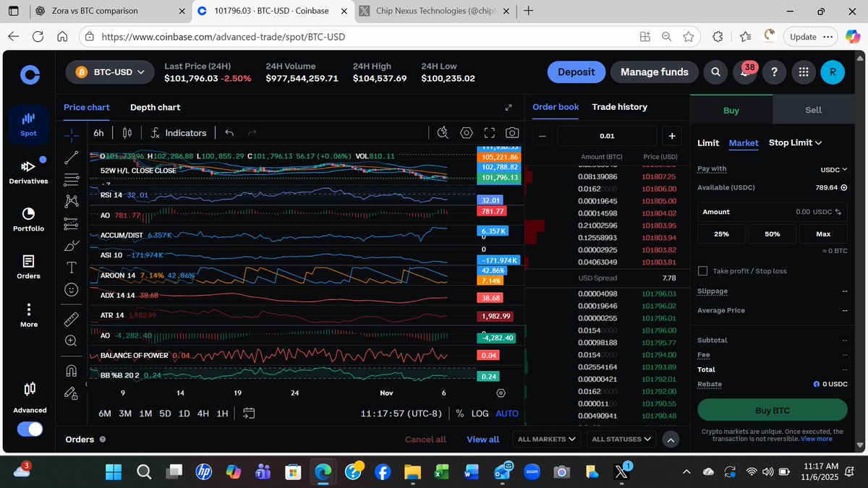Decrease order book aggregation with minus

[x=544, y=136]
